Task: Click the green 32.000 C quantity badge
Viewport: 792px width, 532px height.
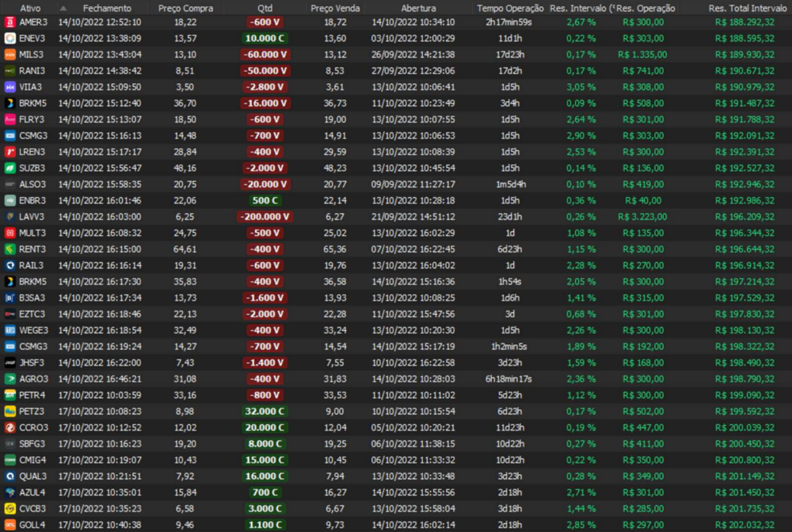Action: (265, 411)
